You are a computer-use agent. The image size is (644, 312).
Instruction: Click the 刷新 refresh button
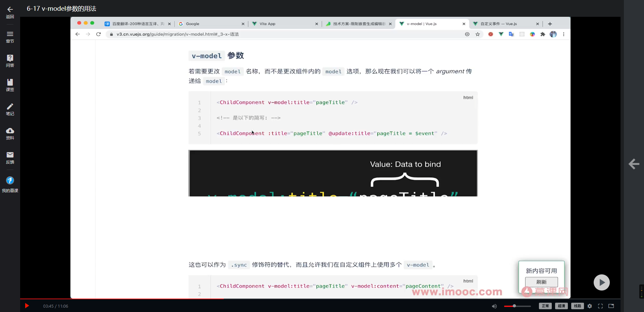click(x=541, y=282)
